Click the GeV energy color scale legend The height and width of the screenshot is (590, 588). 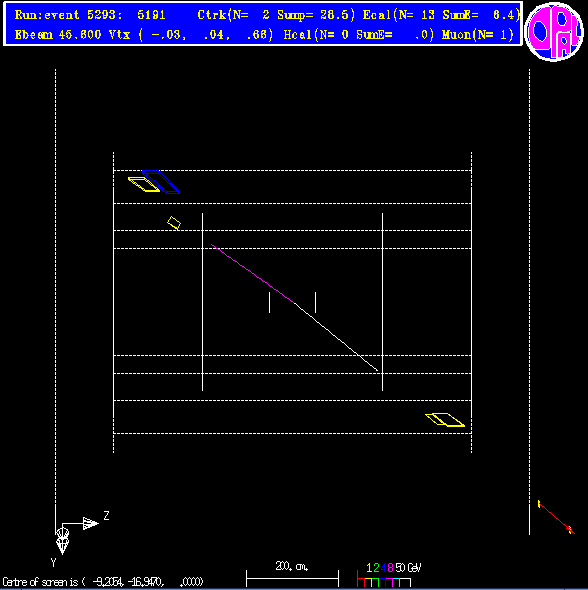point(389,576)
